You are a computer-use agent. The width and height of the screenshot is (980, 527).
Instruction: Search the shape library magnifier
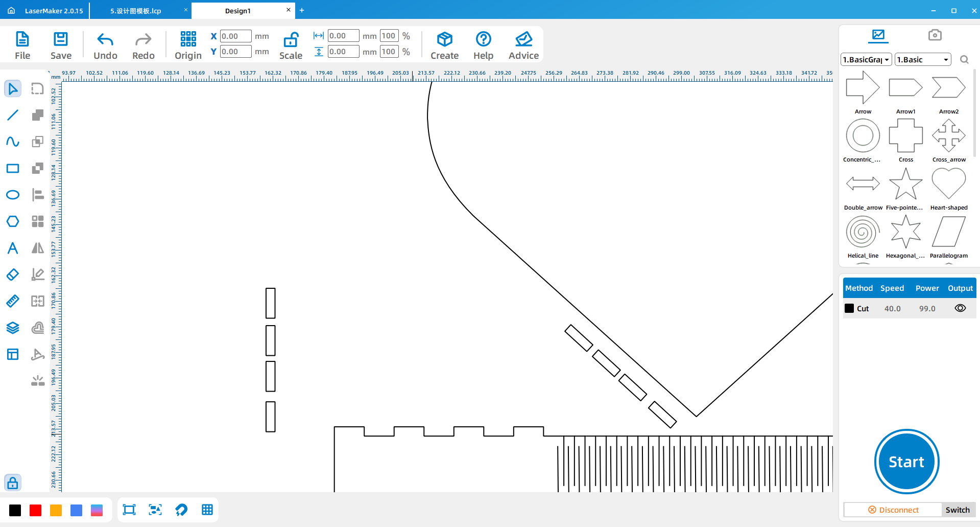[964, 60]
